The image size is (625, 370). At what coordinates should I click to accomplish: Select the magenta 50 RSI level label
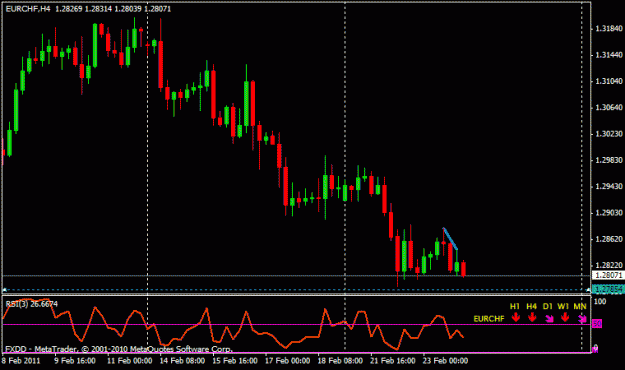pos(597,324)
